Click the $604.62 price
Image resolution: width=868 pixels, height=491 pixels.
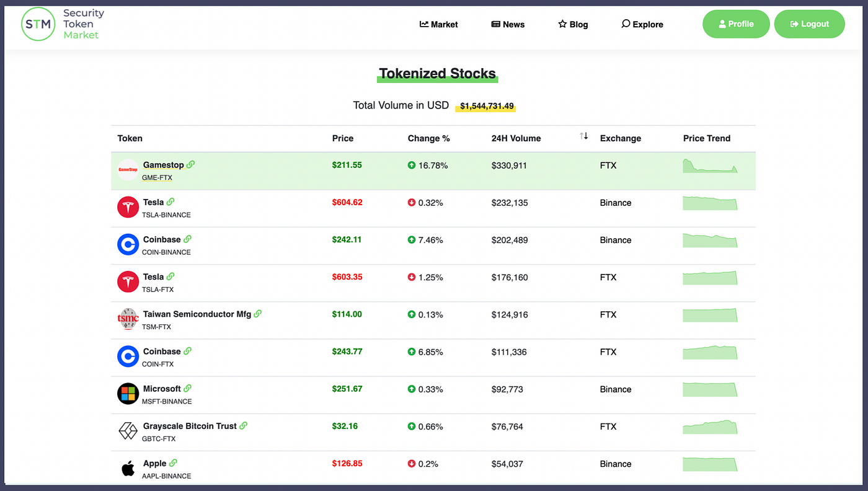pyautogui.click(x=347, y=202)
